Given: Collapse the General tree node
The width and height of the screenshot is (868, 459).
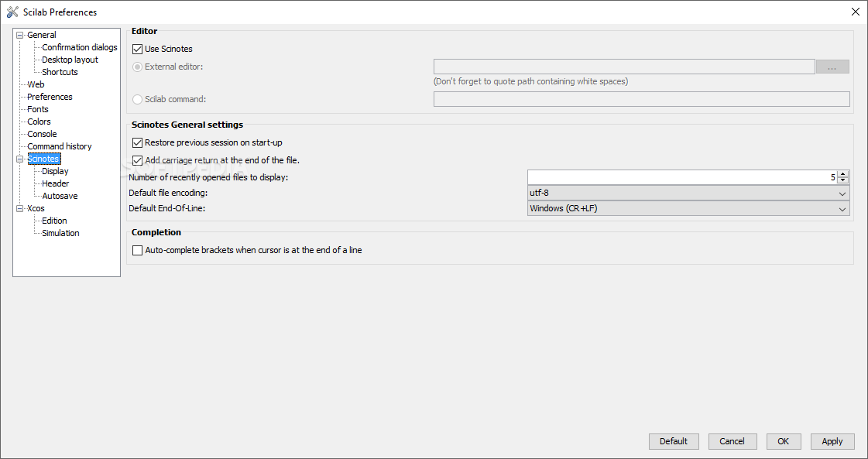Looking at the screenshot, I should click(x=20, y=35).
